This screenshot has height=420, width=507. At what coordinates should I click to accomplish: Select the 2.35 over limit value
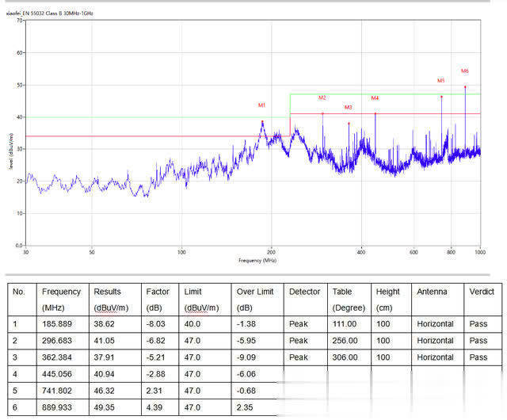(x=245, y=407)
